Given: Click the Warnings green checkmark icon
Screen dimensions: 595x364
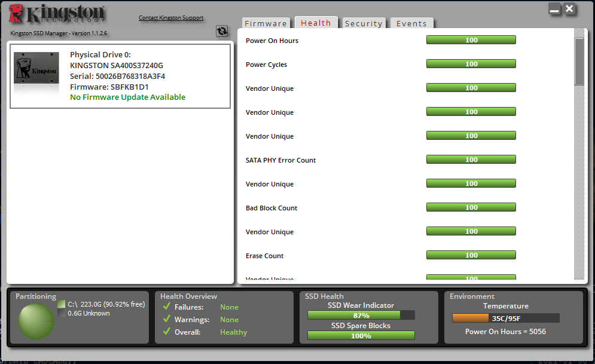Looking at the screenshot, I should (x=167, y=319).
